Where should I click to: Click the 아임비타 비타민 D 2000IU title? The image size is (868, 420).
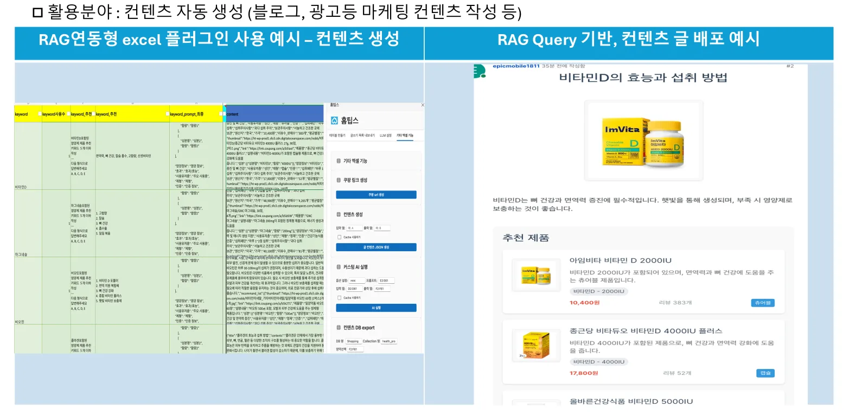click(x=620, y=260)
